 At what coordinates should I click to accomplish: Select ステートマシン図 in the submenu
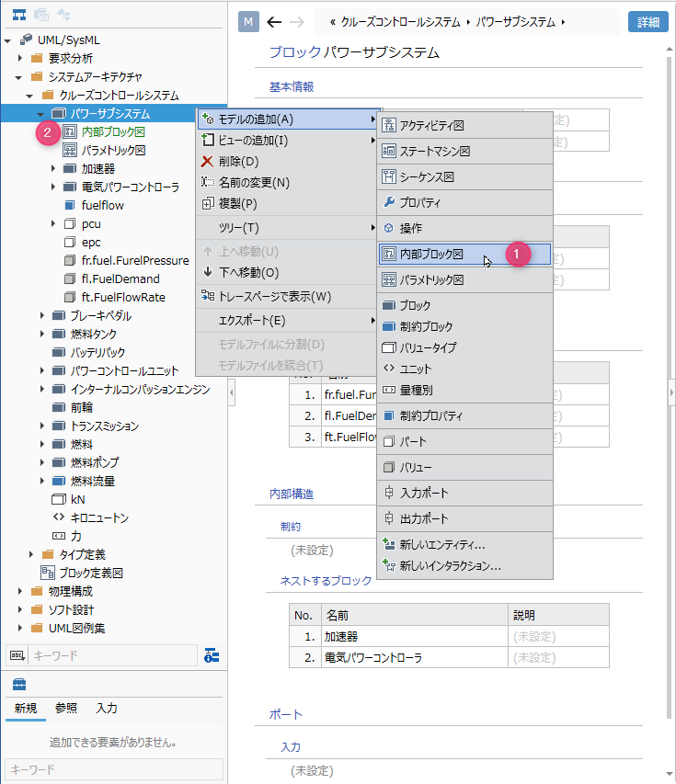(464, 151)
